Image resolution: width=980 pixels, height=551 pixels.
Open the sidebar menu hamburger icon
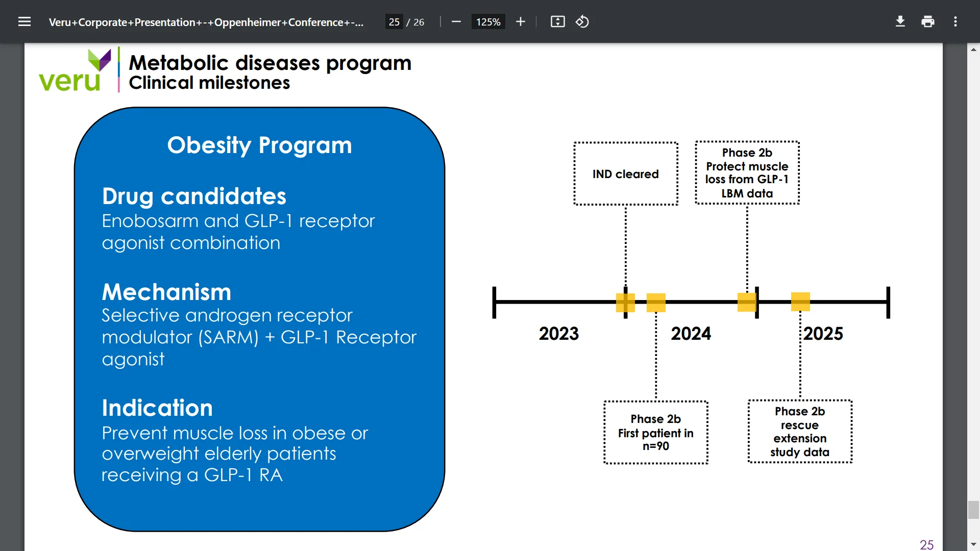click(x=24, y=21)
